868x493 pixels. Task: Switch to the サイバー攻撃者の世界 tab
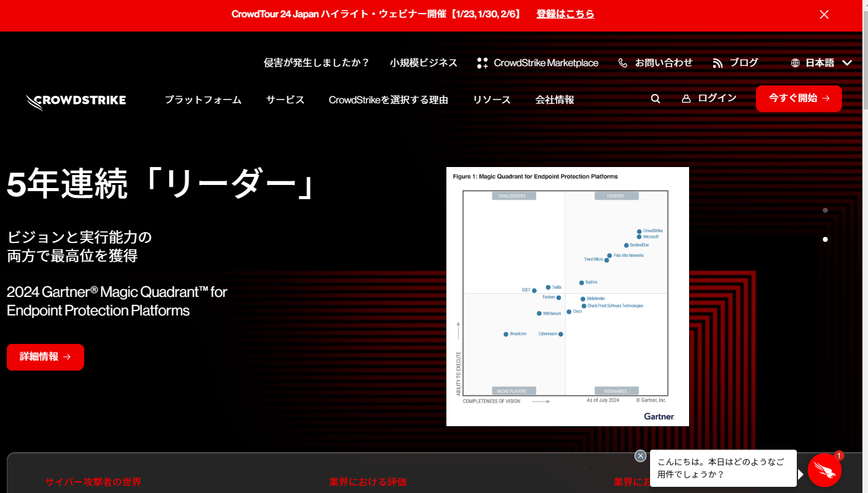click(93, 482)
